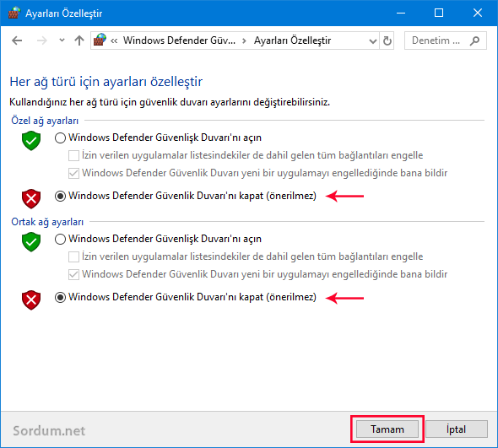Toggle notify checkbox under Ortak ağ ayarları
This screenshot has height=448, width=498.
(x=73, y=274)
